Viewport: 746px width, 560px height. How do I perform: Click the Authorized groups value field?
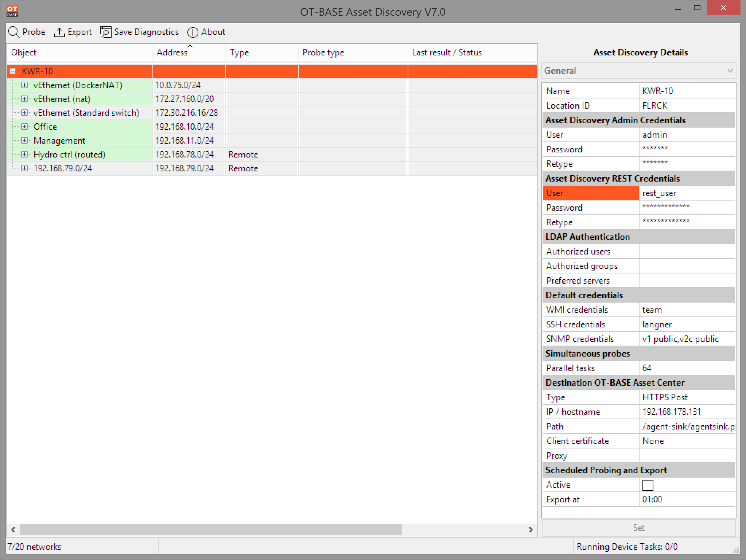687,266
